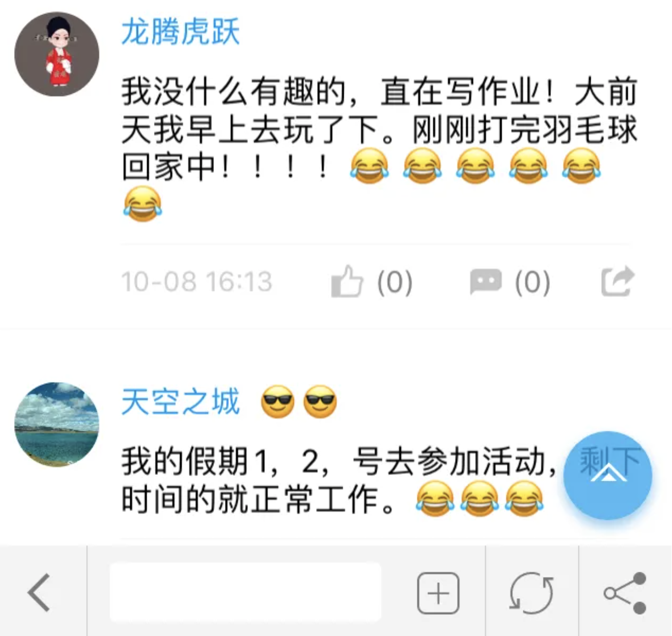Focus the reply text input field
Image resolution: width=672 pixels, height=636 pixels.
[245, 592]
